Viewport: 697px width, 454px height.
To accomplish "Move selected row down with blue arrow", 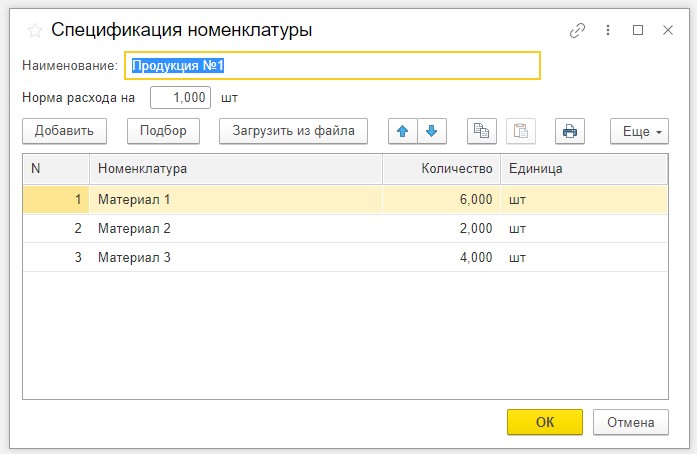I will [432, 131].
